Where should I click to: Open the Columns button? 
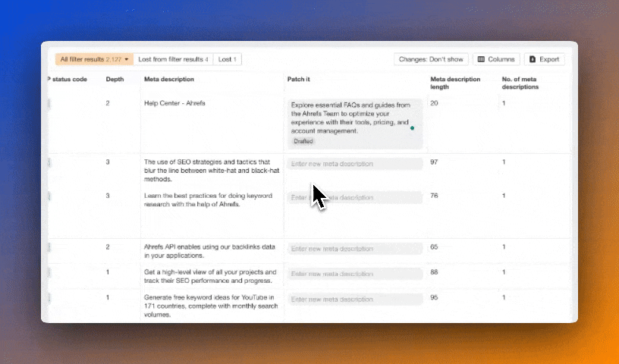(496, 59)
